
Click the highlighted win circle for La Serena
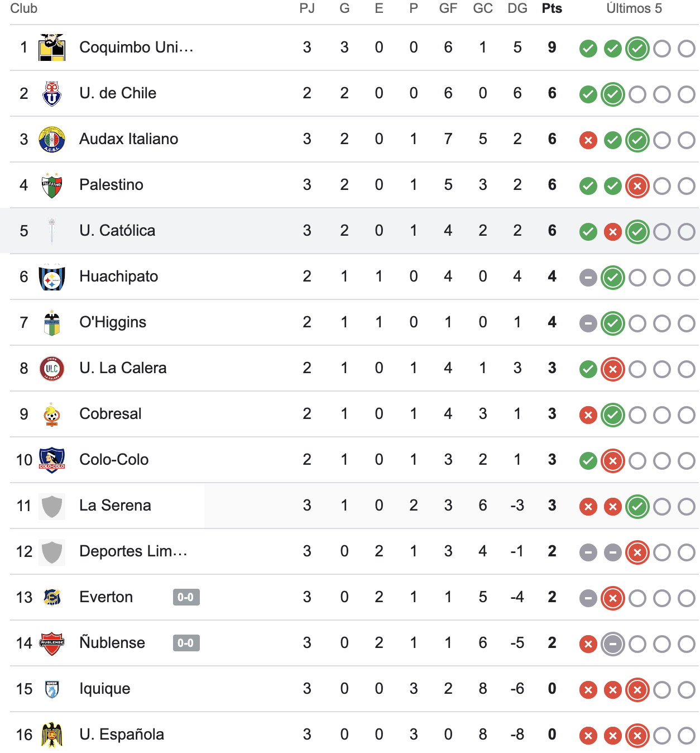point(637,507)
